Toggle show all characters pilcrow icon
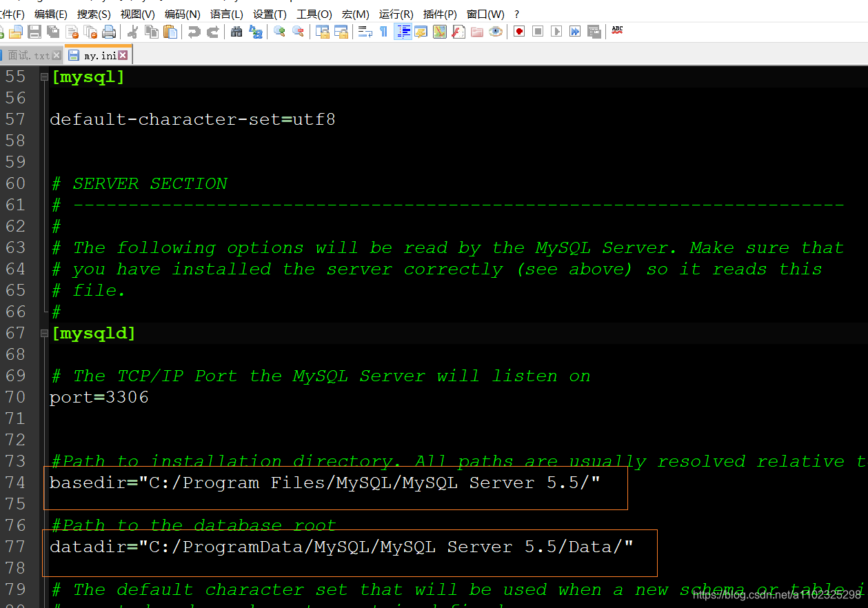The width and height of the screenshot is (868, 608). (x=384, y=32)
